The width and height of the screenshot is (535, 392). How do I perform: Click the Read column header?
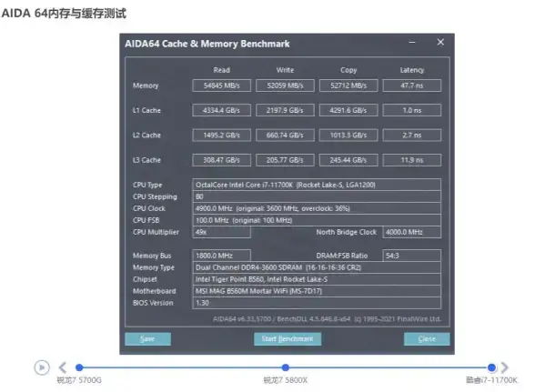(x=222, y=70)
